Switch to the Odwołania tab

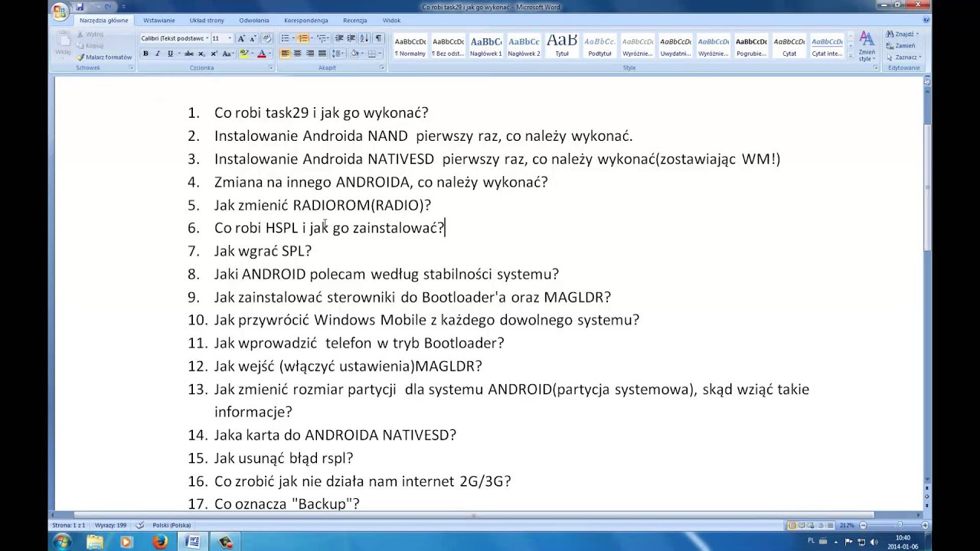pos(254,21)
